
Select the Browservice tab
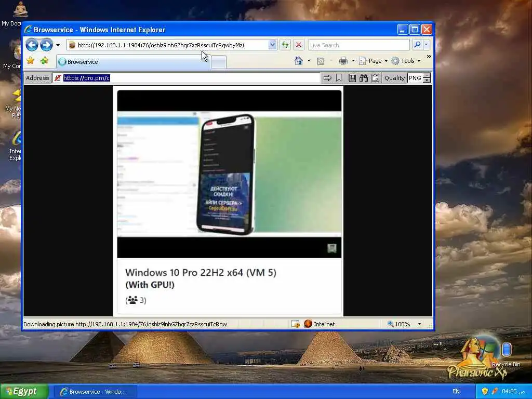tap(133, 62)
